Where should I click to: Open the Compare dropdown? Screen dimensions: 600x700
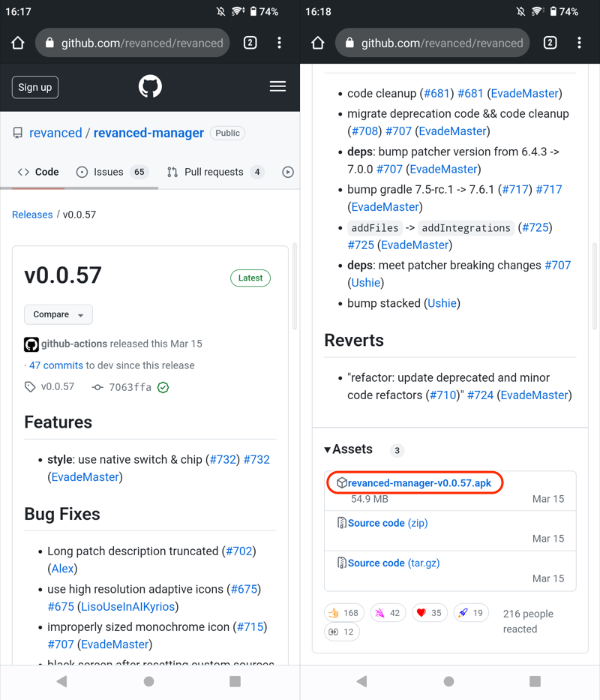(x=58, y=314)
